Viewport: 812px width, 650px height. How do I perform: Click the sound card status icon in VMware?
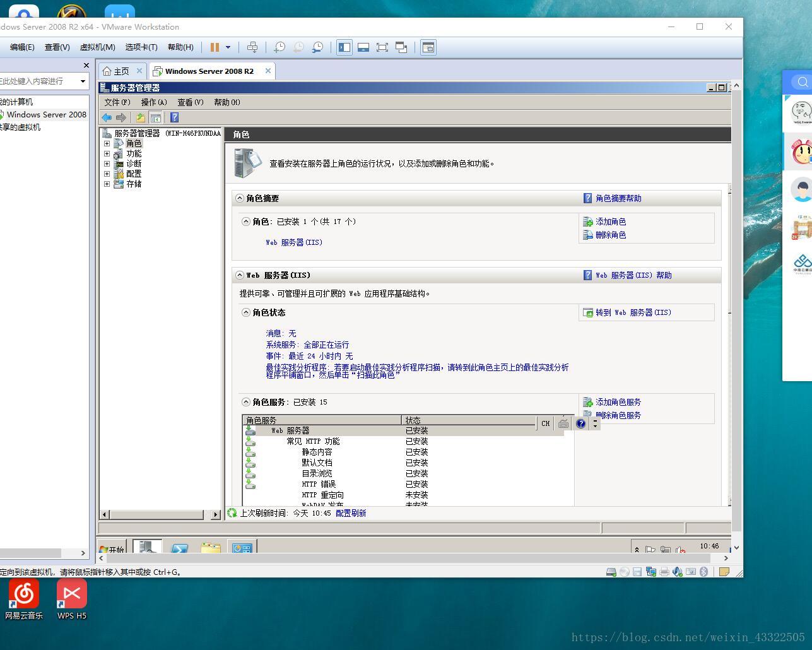[x=677, y=572]
